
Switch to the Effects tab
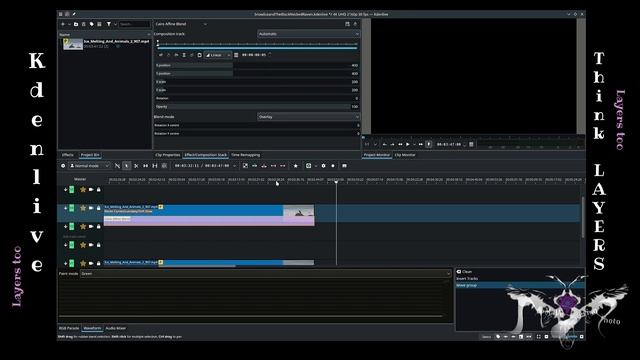click(x=68, y=155)
